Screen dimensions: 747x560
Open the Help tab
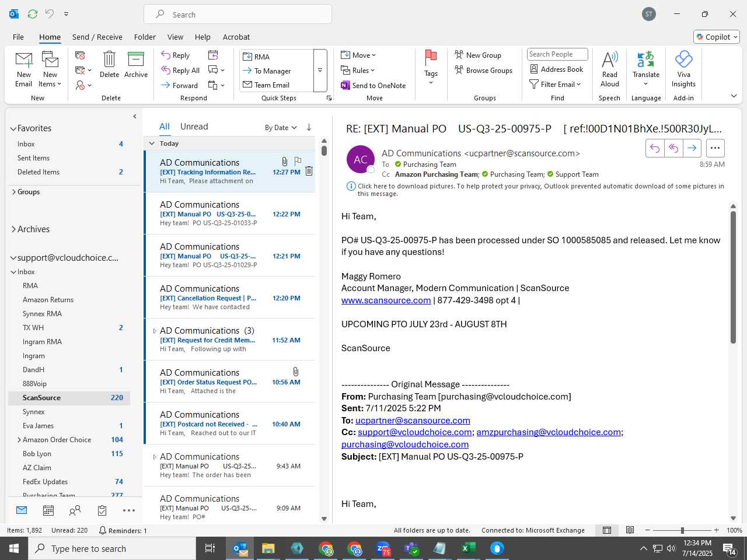pos(203,37)
